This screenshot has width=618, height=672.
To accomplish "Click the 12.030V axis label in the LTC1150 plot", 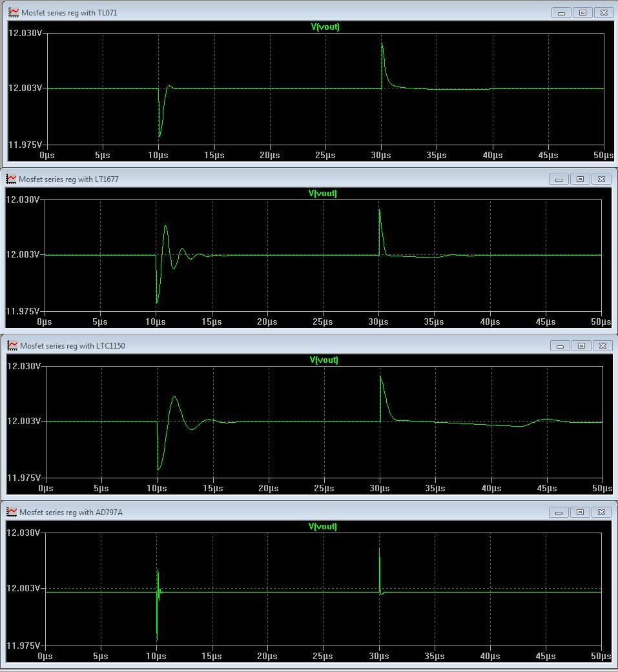I will (x=24, y=366).
